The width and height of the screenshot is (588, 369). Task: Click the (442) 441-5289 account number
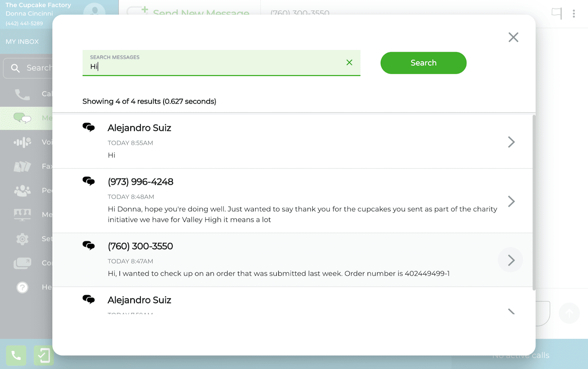tap(24, 24)
